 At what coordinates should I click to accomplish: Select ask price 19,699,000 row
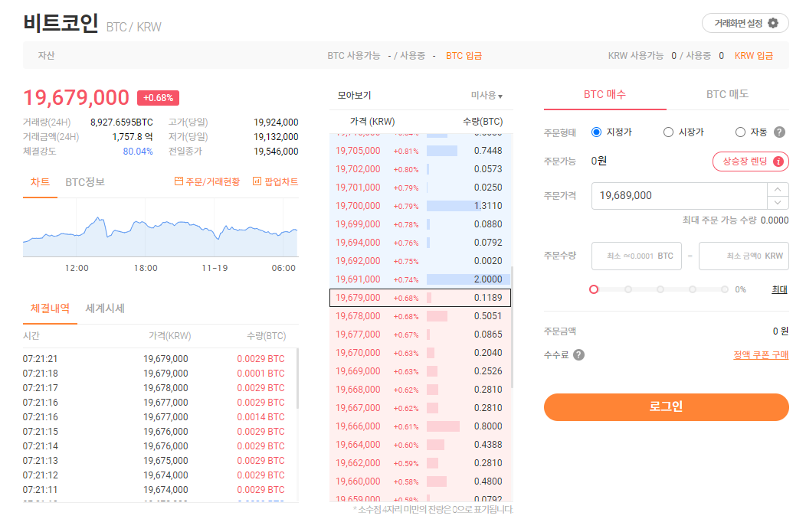click(420, 224)
